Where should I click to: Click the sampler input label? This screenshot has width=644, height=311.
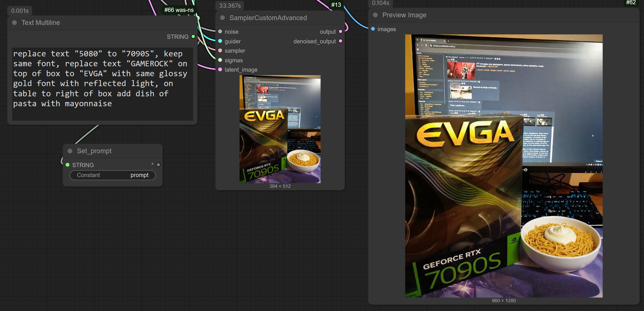(x=235, y=51)
